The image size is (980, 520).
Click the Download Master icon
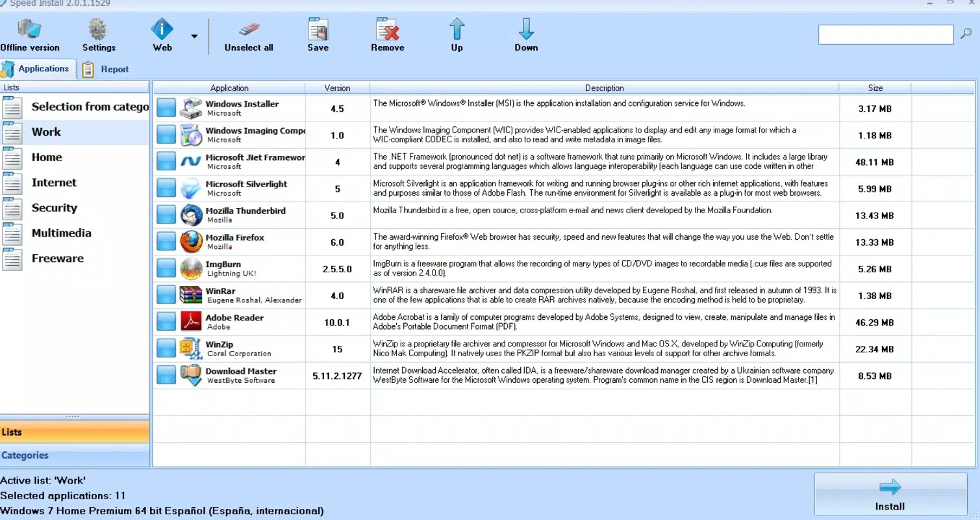191,374
